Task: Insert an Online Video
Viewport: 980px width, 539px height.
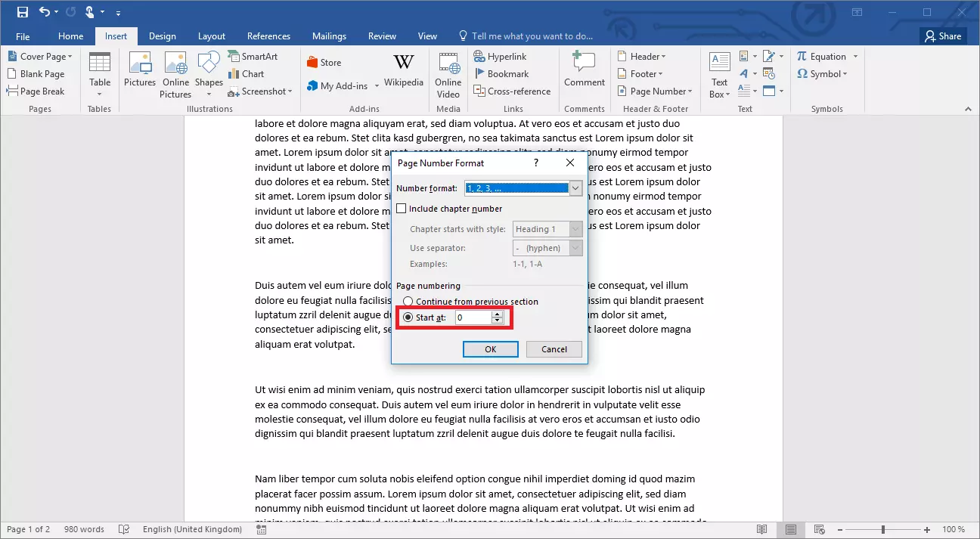Action: click(448, 72)
